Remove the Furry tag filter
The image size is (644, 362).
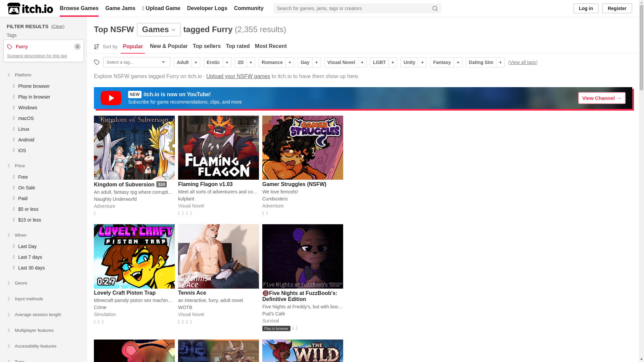77,47
